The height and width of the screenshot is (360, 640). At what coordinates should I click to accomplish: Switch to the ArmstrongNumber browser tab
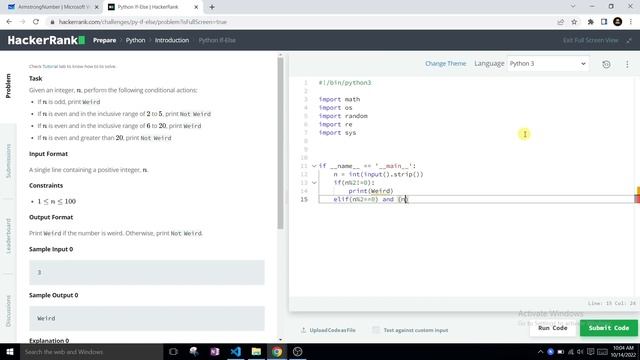click(53, 7)
